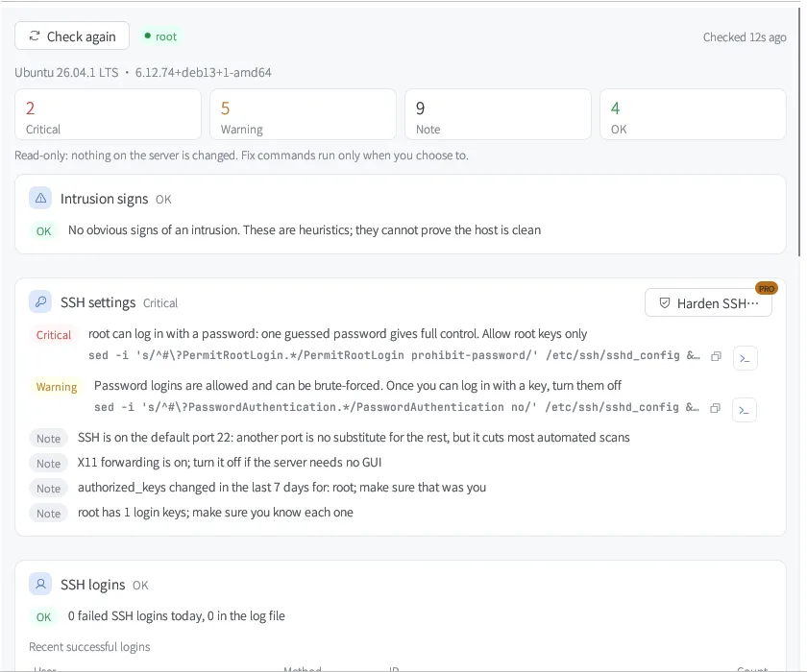Click the SSH logins section heading
The width and height of the screenshot is (807, 672).
click(x=93, y=585)
